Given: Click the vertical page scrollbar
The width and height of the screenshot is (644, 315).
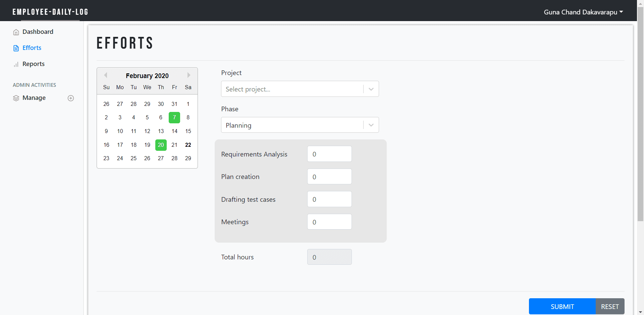Looking at the screenshot, I should (x=640, y=134).
